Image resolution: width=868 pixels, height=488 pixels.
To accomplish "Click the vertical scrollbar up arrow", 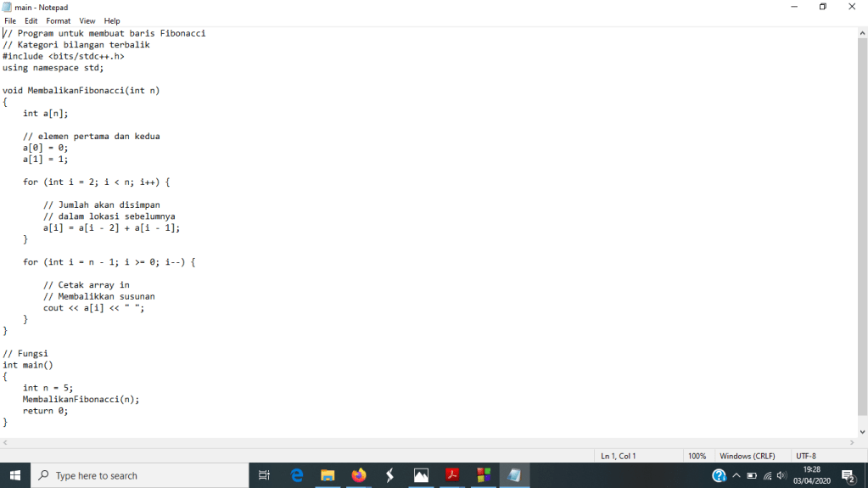I will pos(862,33).
